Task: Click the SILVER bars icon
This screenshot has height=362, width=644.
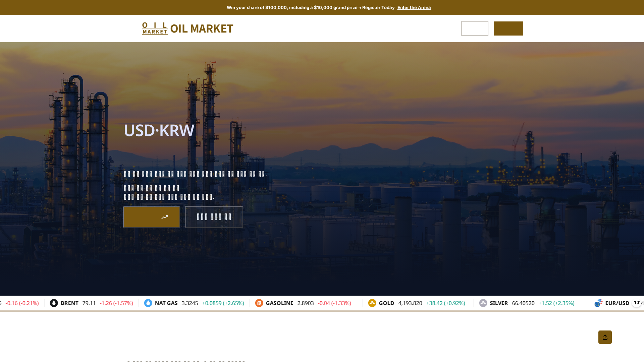Action: click(483, 303)
